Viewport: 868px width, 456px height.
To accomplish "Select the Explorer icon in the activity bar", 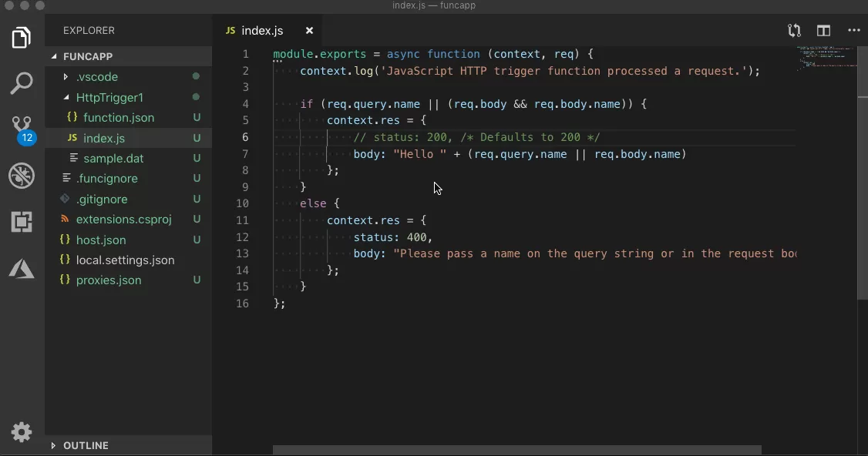I will [x=21, y=37].
